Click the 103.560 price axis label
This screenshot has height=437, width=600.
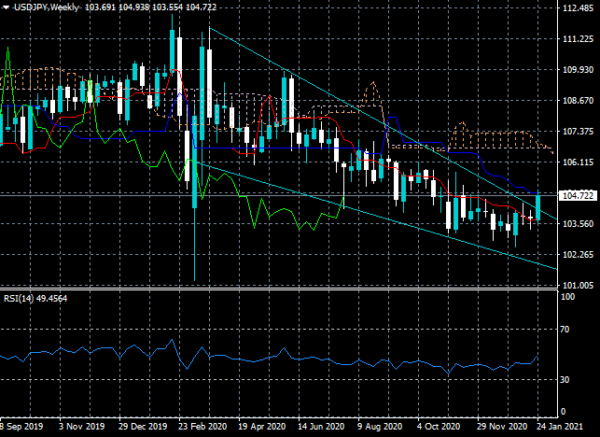(578, 224)
